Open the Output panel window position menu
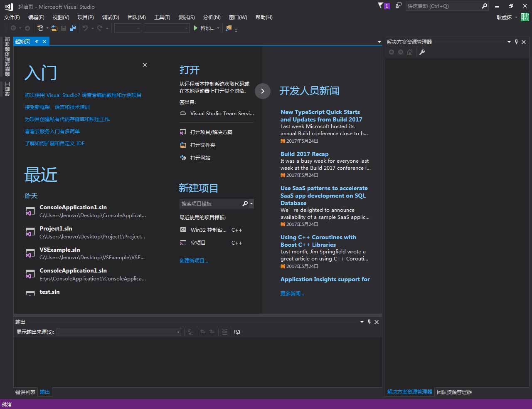532x409 pixels. click(362, 322)
